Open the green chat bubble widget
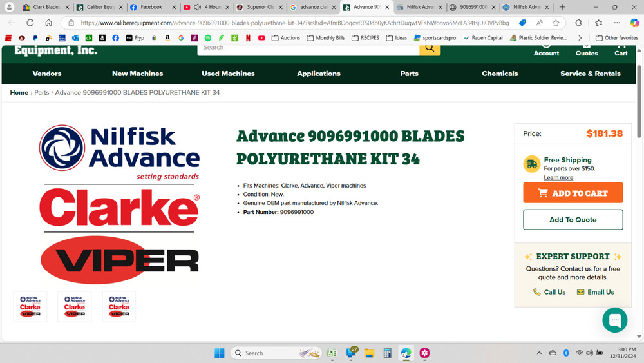Image resolution: width=644 pixels, height=363 pixels. click(614, 320)
